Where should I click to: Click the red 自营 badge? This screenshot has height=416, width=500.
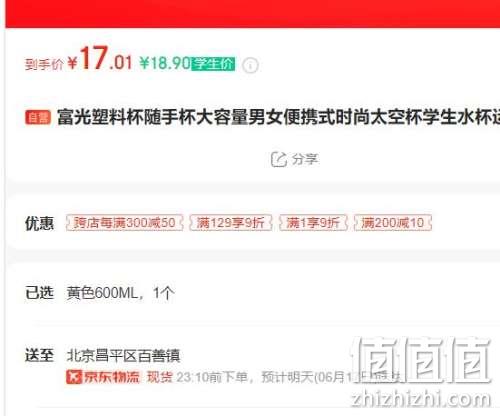click(38, 117)
